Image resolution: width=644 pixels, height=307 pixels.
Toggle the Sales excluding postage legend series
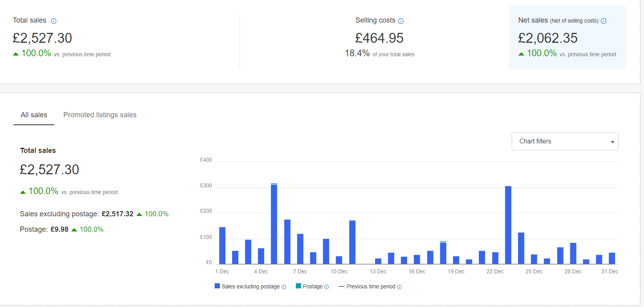pos(250,286)
